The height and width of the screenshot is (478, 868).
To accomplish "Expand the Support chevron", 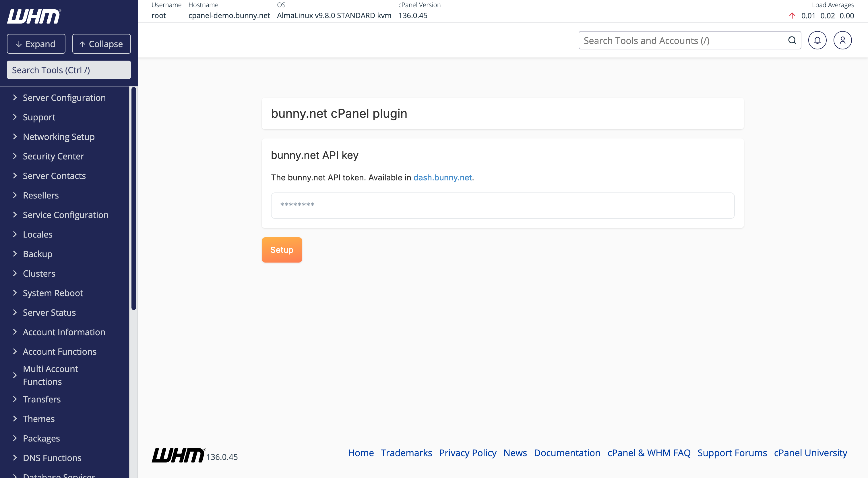I will (x=15, y=117).
